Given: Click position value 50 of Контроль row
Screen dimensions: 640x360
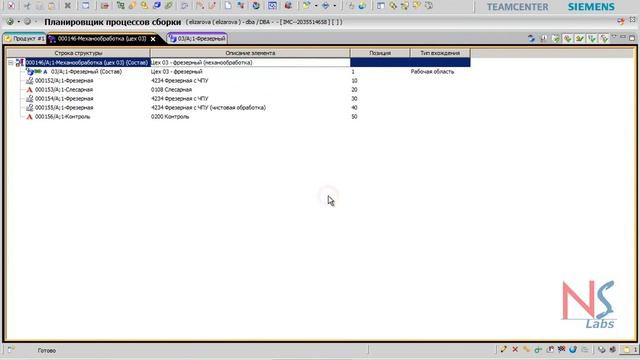Looking at the screenshot, I should (354, 117).
